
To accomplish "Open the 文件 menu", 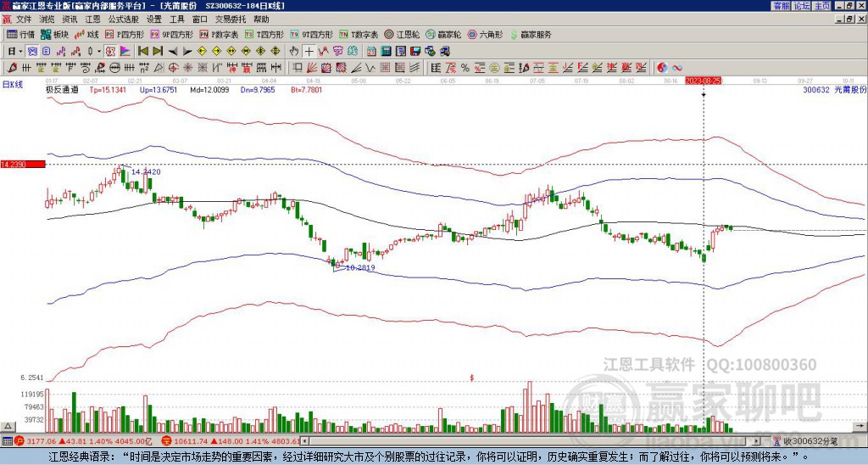I will click(24, 20).
